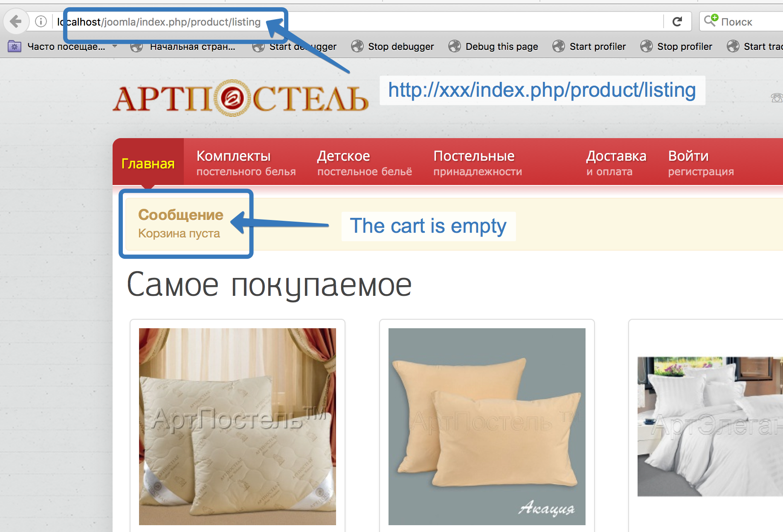Open Постельные принадлежности menu item
This screenshot has width=783, height=532.
[x=478, y=162]
